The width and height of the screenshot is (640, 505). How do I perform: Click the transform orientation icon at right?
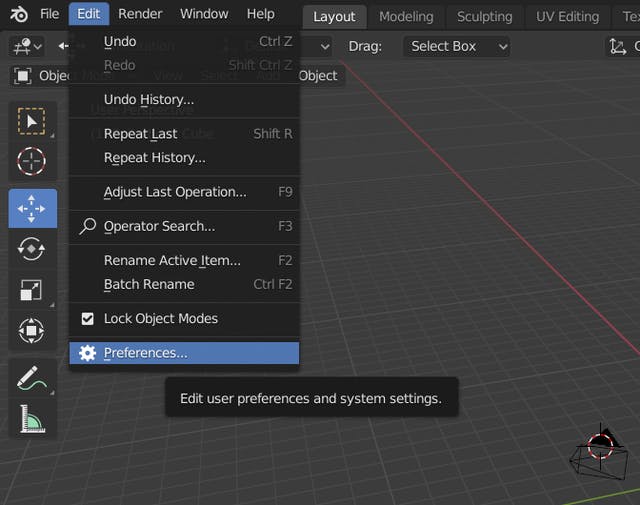point(617,46)
